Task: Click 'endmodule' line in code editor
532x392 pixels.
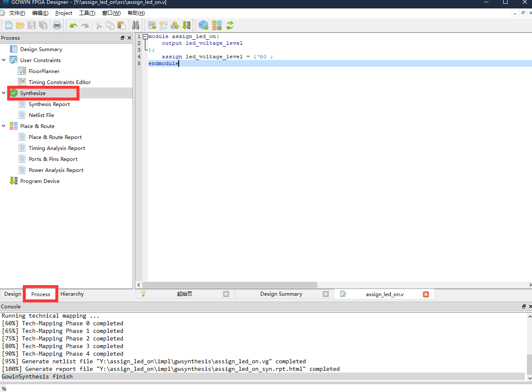Action: pyautogui.click(x=340, y=63)
